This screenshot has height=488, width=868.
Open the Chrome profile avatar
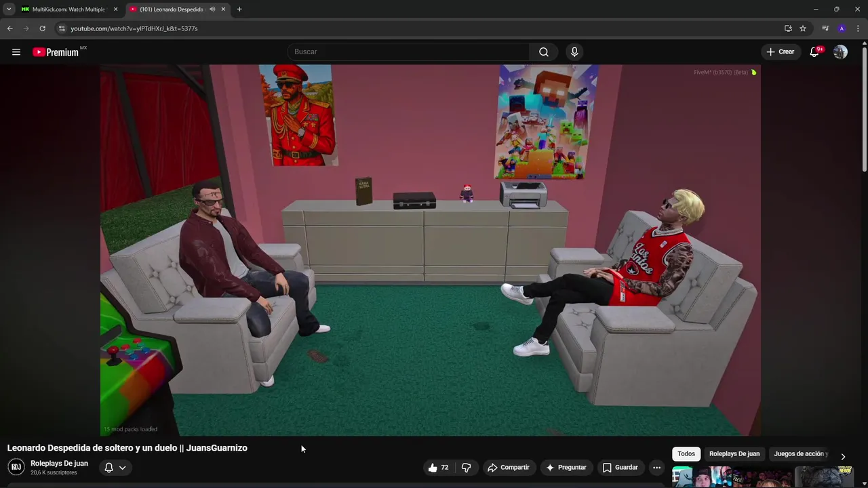[x=842, y=28]
